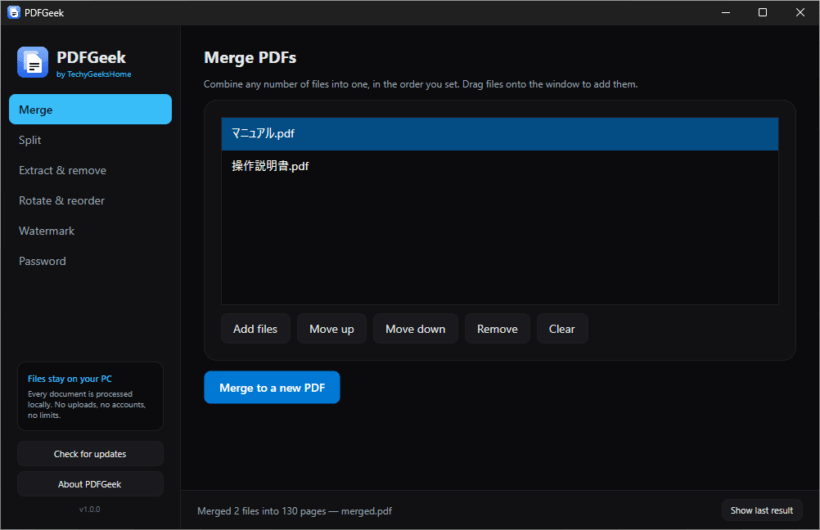The image size is (820, 530).
Task: Click the PDFGeek title bar app icon
Action: click(x=14, y=13)
